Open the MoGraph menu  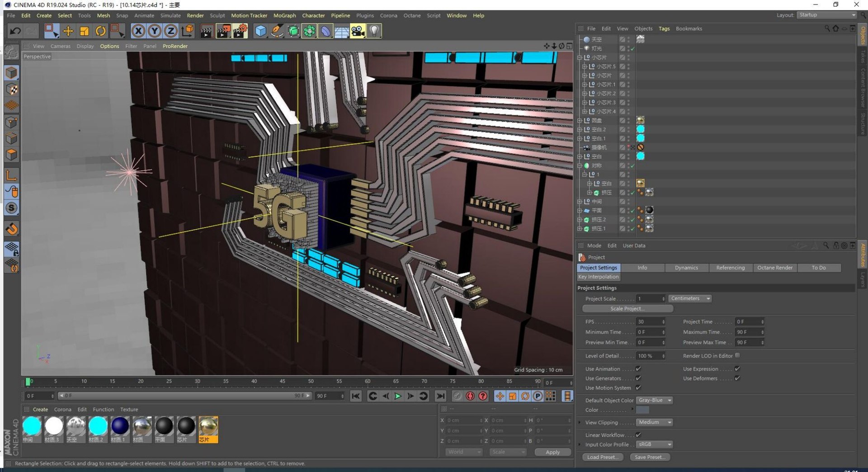tap(284, 15)
